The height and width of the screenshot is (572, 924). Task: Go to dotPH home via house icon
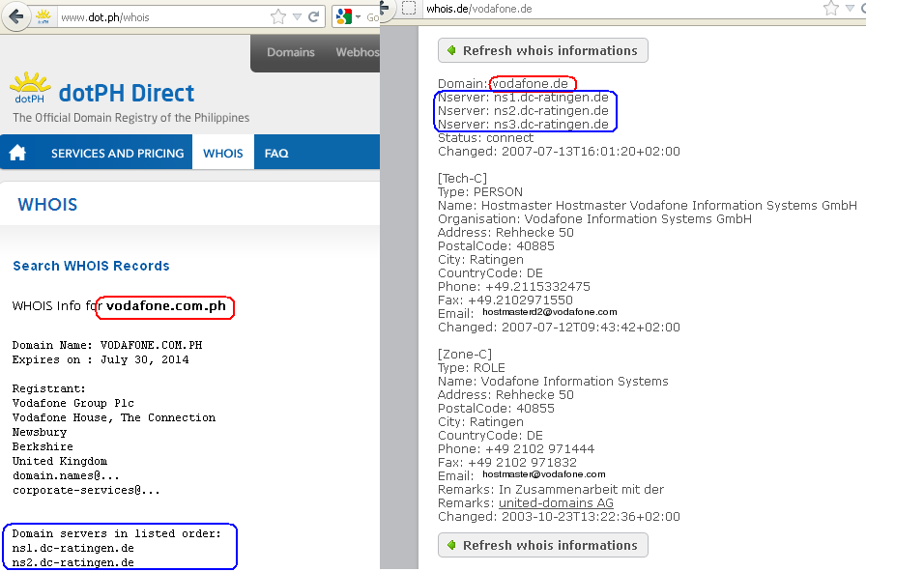[x=17, y=153]
